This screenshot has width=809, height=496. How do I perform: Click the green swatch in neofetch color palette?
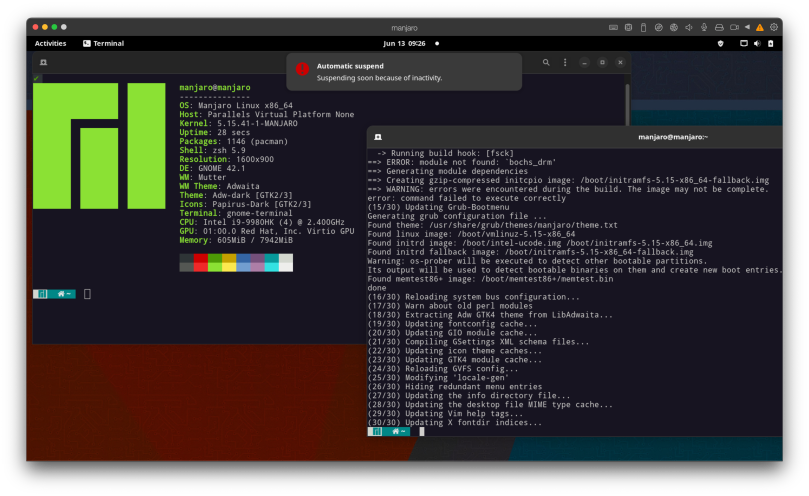pyautogui.click(x=215, y=262)
